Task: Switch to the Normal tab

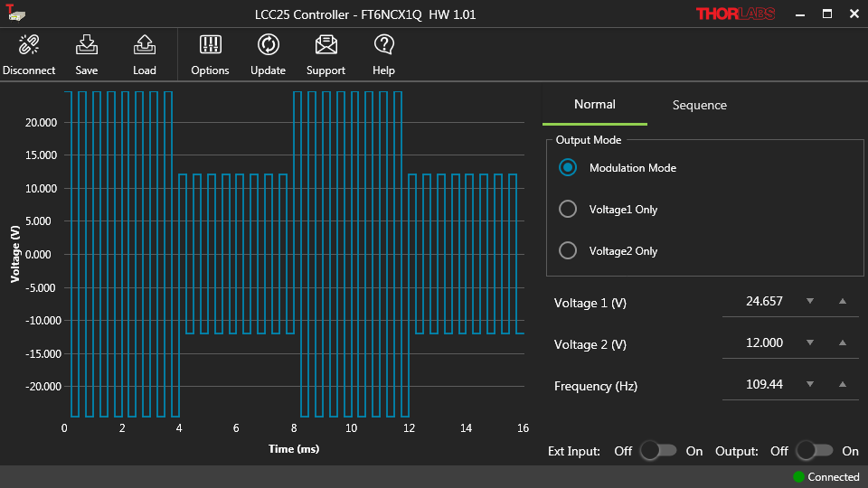Action: [594, 105]
